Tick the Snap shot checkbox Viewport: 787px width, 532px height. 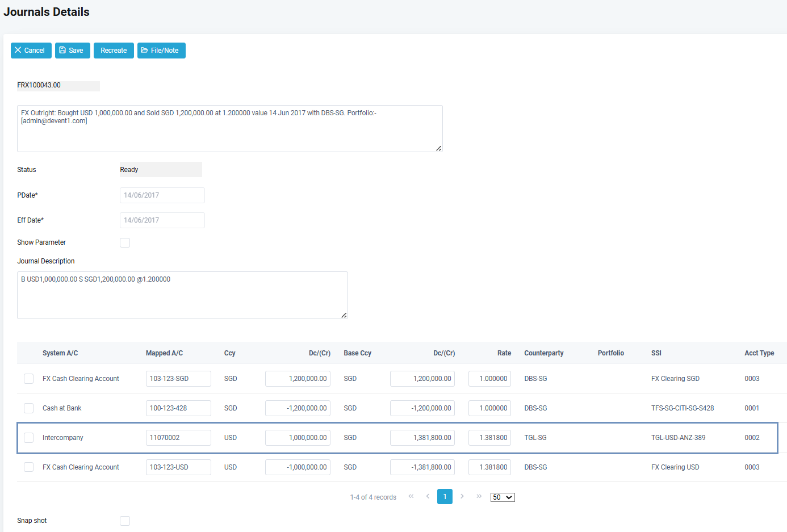pos(125,521)
